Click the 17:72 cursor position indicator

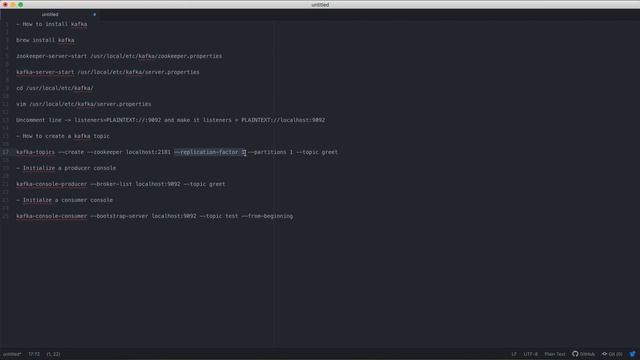(x=34, y=354)
